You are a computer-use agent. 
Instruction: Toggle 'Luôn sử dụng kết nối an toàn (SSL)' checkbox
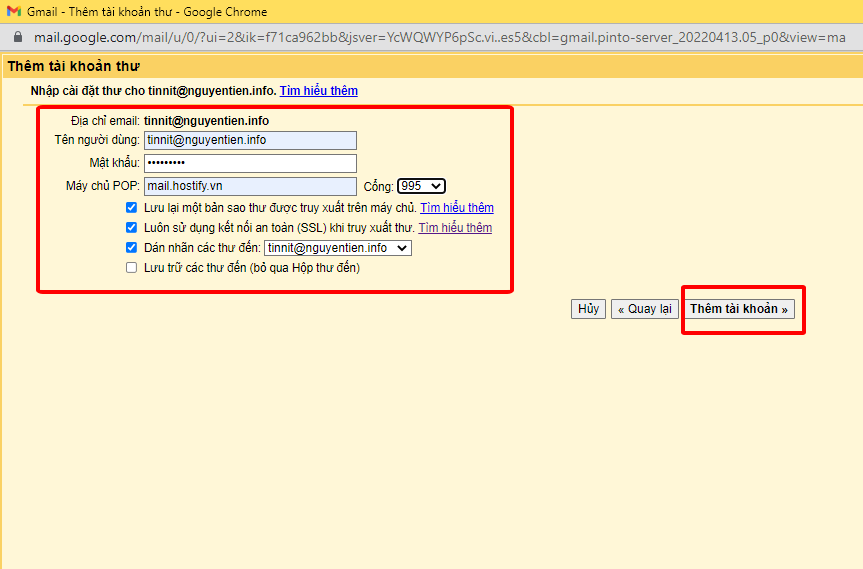[x=131, y=227]
